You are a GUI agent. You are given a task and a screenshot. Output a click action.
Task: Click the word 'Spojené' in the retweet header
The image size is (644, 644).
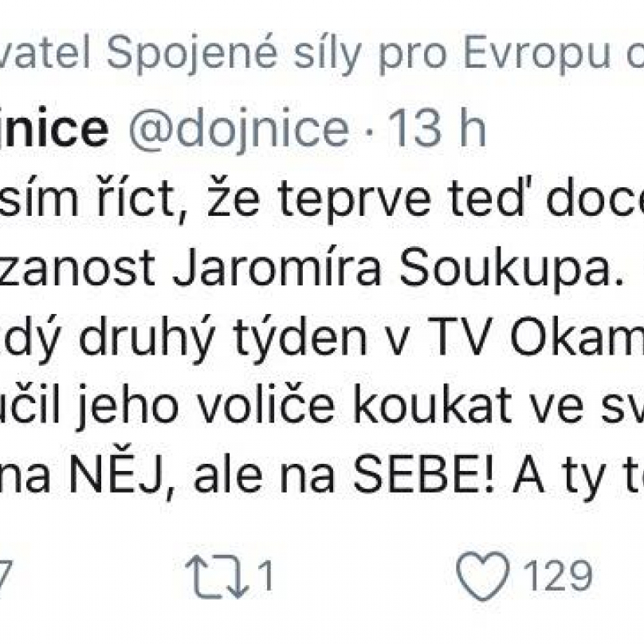click(192, 55)
